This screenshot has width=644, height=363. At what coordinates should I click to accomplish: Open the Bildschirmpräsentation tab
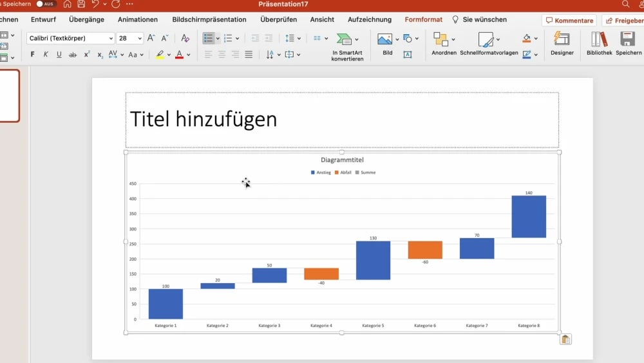pos(209,20)
